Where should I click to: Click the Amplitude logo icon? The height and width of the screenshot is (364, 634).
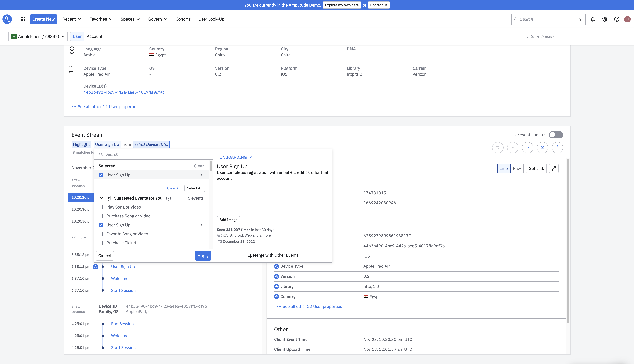pos(7,19)
